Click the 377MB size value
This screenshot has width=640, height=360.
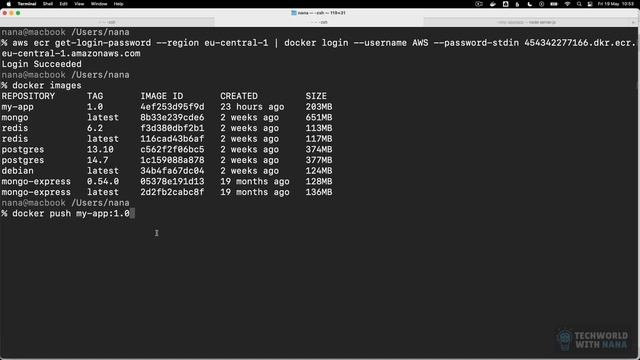click(319, 160)
